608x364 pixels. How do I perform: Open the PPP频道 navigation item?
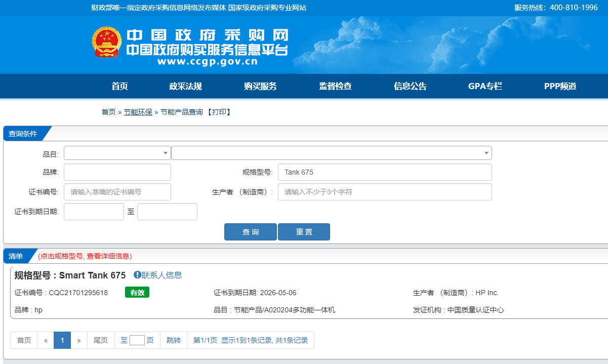[560, 86]
